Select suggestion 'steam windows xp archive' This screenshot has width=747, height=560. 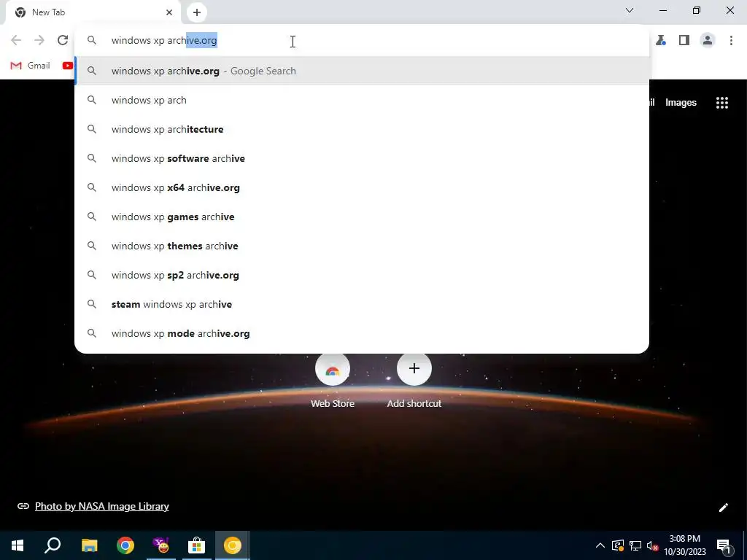pos(362,304)
